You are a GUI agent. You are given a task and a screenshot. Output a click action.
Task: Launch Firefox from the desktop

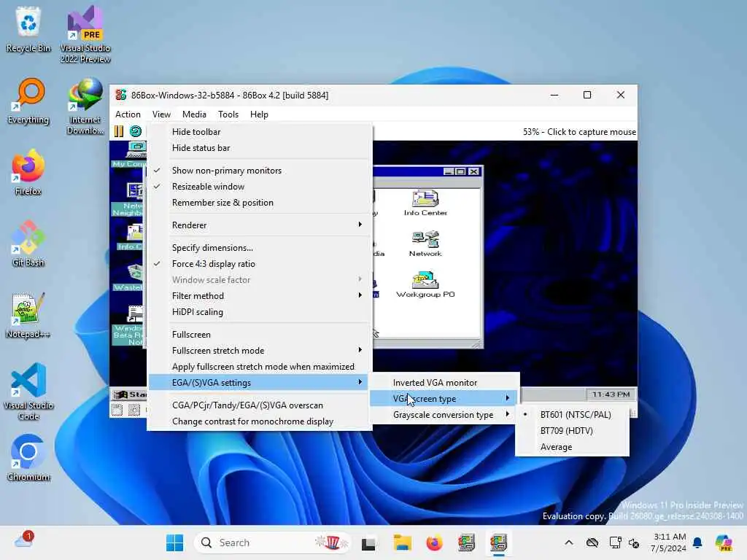(x=28, y=172)
